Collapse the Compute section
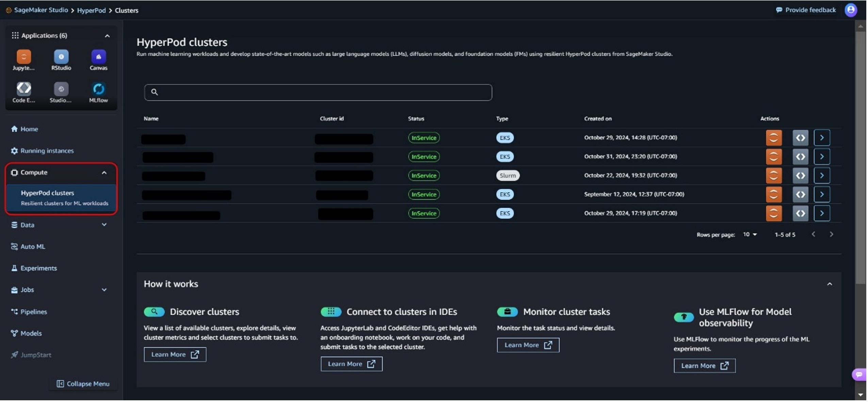This screenshot has width=868, height=402. tap(104, 173)
